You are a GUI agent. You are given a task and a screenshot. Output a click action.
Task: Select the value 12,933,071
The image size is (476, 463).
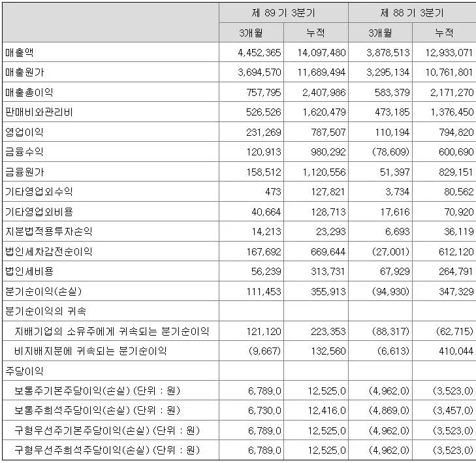pos(449,52)
